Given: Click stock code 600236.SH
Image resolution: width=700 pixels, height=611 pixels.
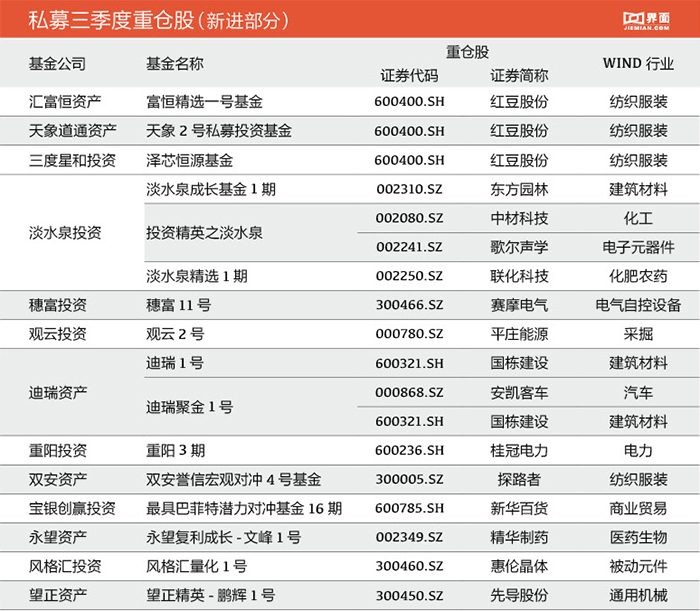Looking at the screenshot, I should coord(409,450).
